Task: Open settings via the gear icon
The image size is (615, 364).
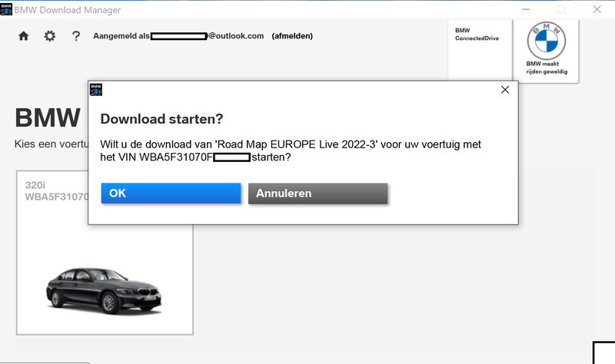Action: pos(50,36)
